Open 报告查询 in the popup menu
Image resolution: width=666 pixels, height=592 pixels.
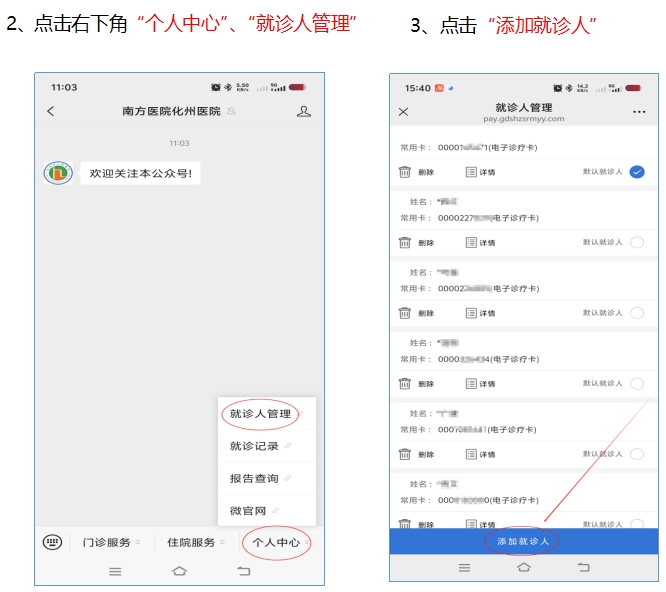pyautogui.click(x=255, y=479)
